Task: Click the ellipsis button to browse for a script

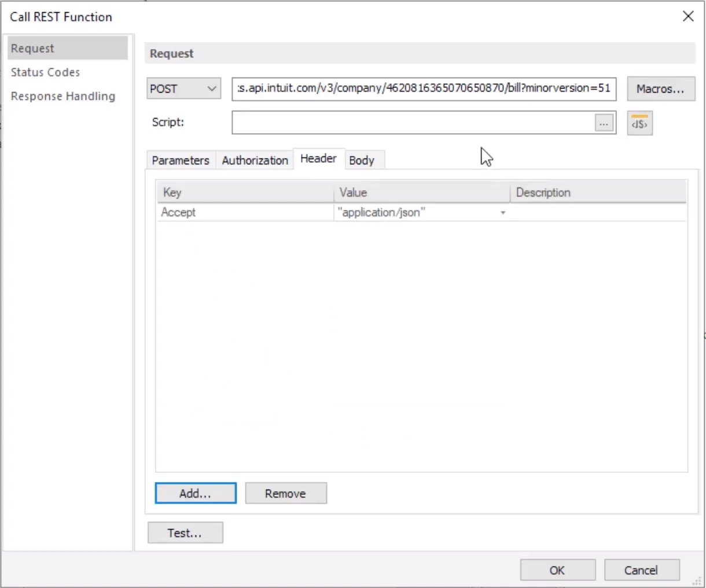Action: point(604,123)
